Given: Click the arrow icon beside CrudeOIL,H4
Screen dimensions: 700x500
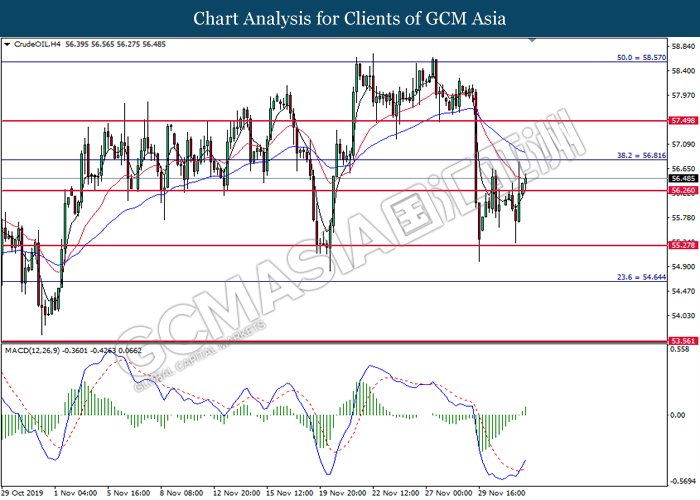Looking at the screenshot, I should pyautogui.click(x=8, y=45).
